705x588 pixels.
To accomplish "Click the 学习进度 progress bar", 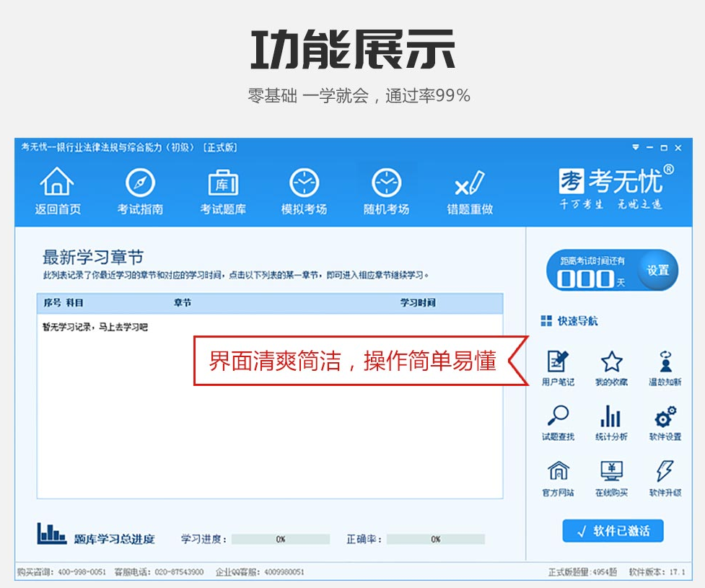I will pos(281,539).
